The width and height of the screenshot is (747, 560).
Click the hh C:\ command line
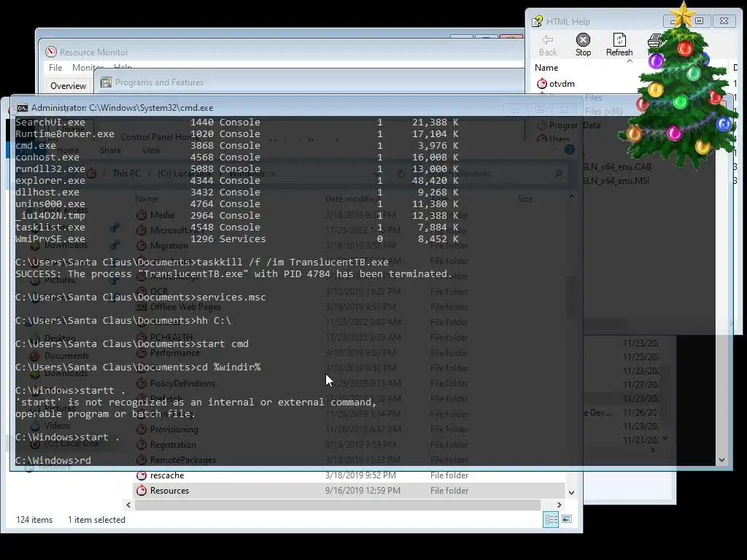(x=123, y=321)
